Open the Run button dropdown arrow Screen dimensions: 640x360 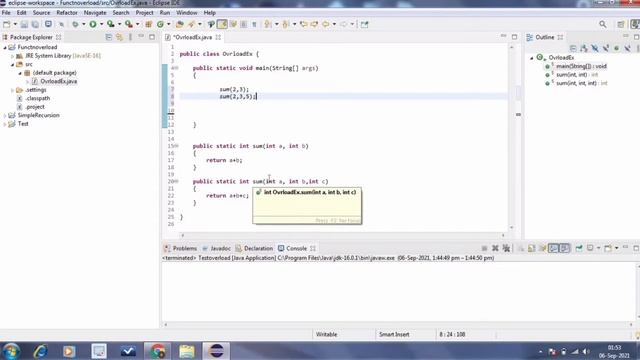pos(101,24)
